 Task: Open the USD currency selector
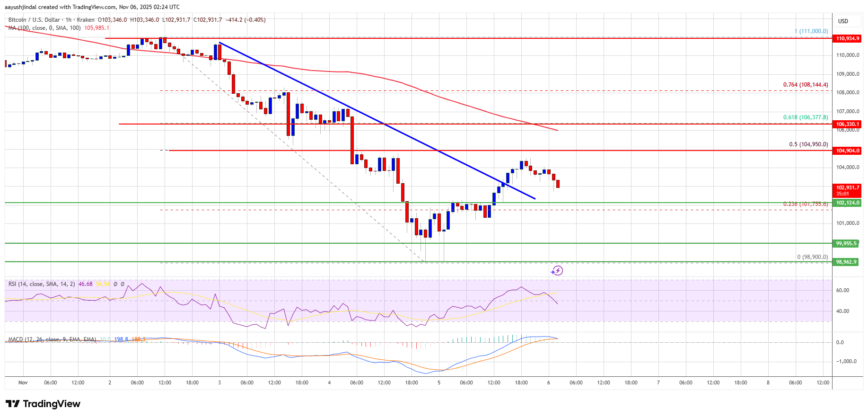pyautogui.click(x=843, y=21)
